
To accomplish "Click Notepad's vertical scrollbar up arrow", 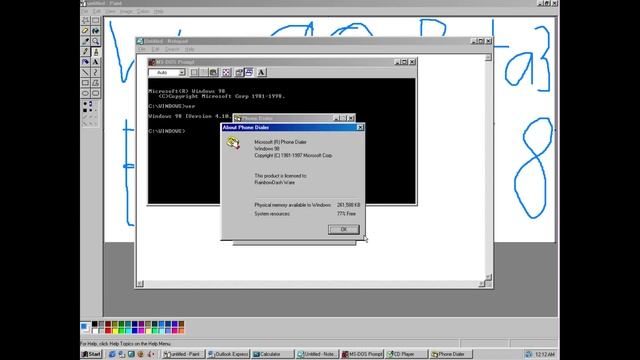I will [488, 58].
